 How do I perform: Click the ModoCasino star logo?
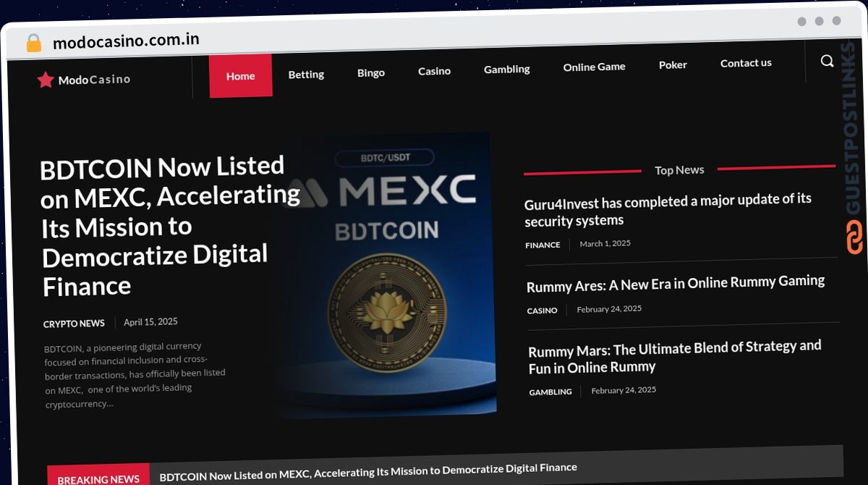pyautogui.click(x=84, y=80)
